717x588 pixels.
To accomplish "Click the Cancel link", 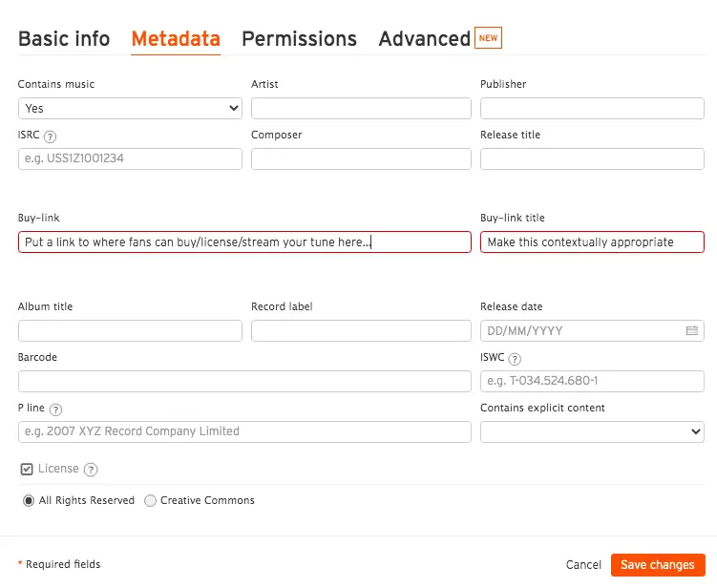I will pos(583,565).
